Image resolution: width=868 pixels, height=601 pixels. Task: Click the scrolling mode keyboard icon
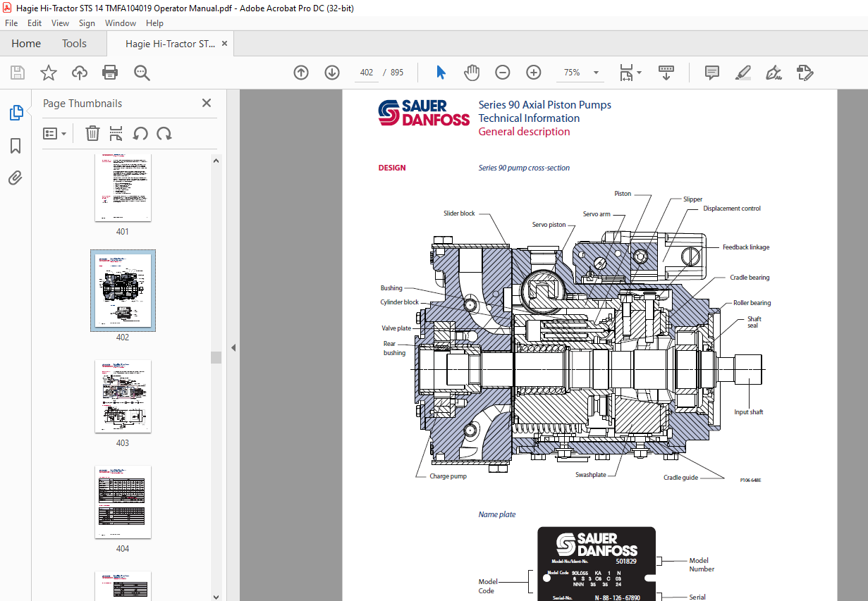click(666, 73)
